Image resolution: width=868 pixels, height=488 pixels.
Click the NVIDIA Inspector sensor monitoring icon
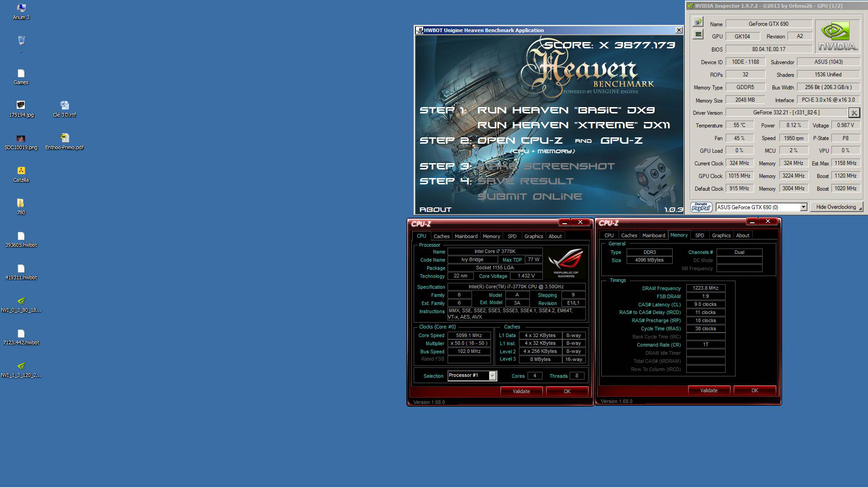coord(698,34)
